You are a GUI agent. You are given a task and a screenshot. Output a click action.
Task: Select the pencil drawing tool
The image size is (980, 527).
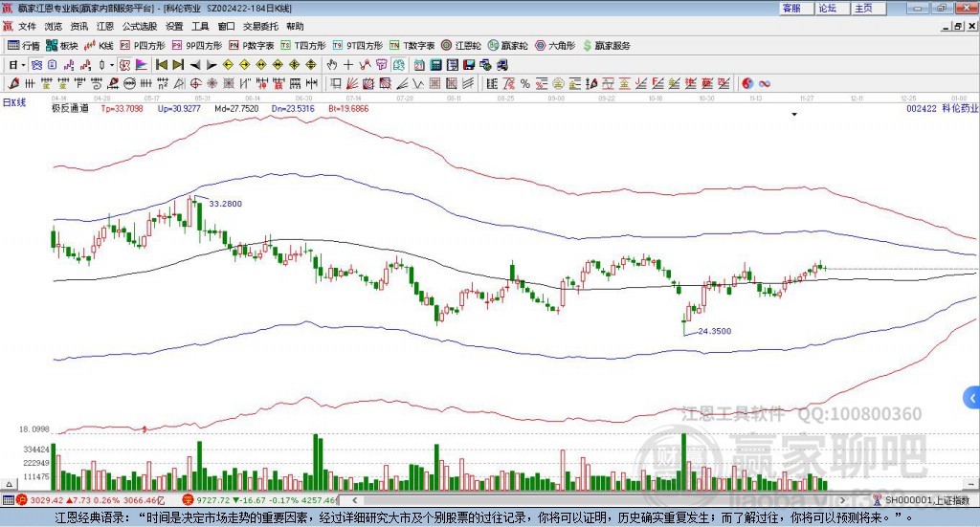(13, 83)
